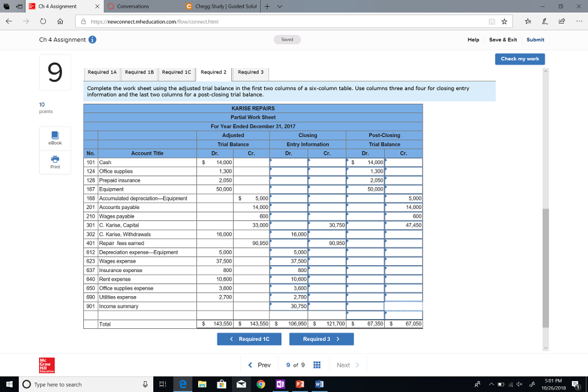Open File Explorer from taskbar
This screenshot has width=588, height=392.
(x=202, y=385)
